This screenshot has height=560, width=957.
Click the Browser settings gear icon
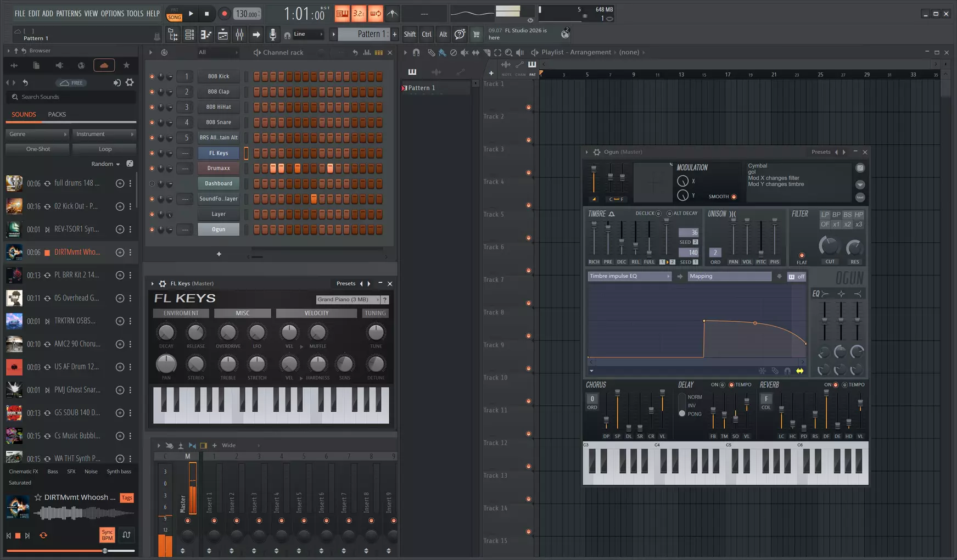tap(130, 82)
